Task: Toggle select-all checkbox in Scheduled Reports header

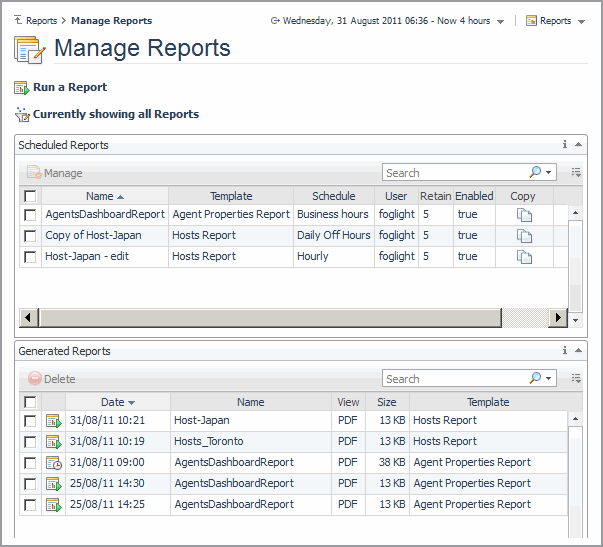Action: coord(30,197)
